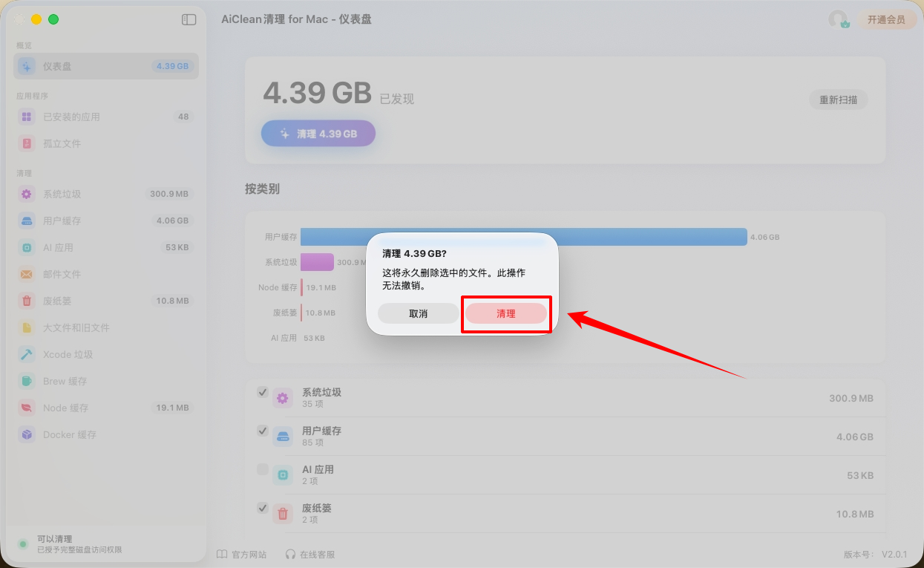Click the blue 用户缓存 bar in chart
Image resolution: width=924 pixels, height=568 pixels.
(524, 237)
